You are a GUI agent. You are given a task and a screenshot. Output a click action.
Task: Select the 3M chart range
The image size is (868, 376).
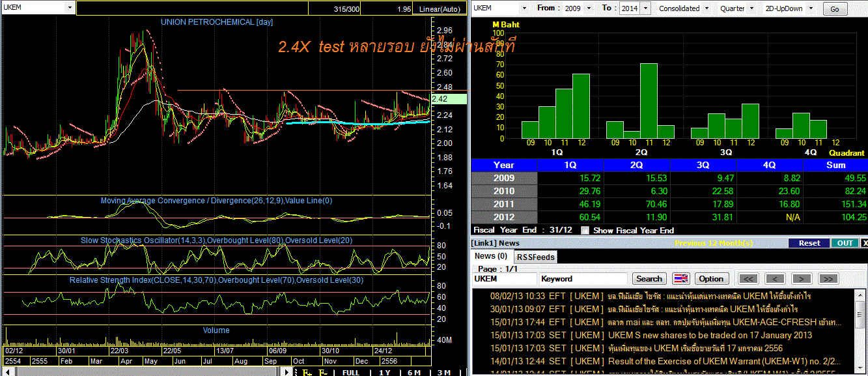(x=444, y=372)
